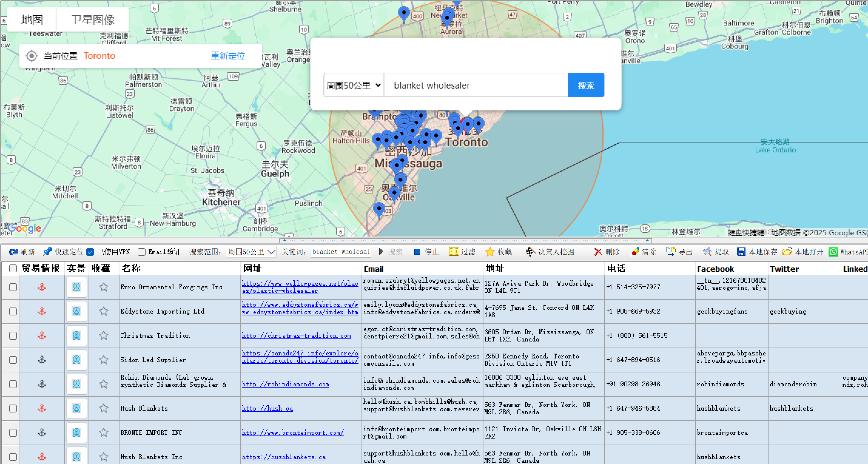The width and height of the screenshot is (868, 464).
Task: Open the map popup radius dropdown 周围50公里
Action: (x=354, y=85)
